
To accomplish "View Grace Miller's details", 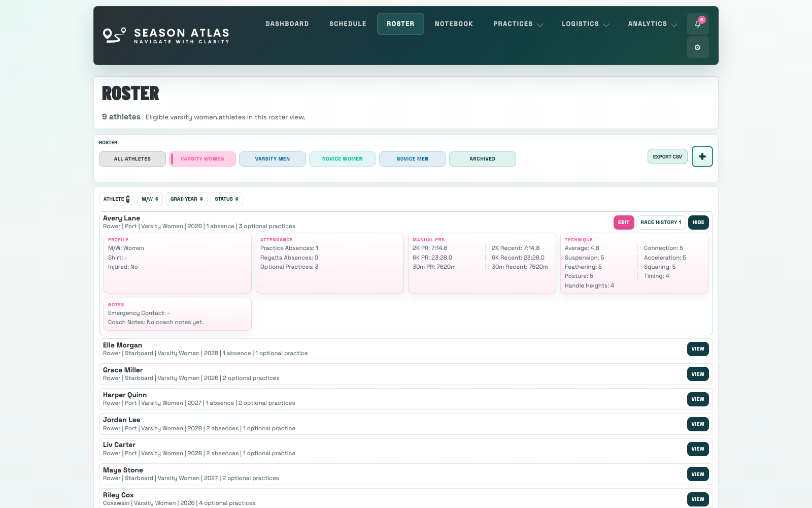I will [x=698, y=374].
